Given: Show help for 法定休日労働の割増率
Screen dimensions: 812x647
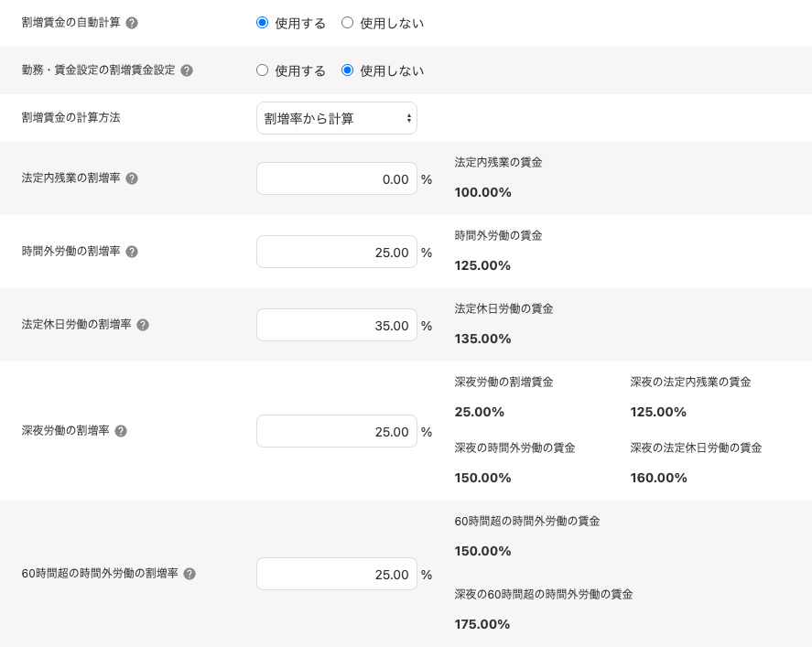Looking at the screenshot, I should (x=143, y=325).
